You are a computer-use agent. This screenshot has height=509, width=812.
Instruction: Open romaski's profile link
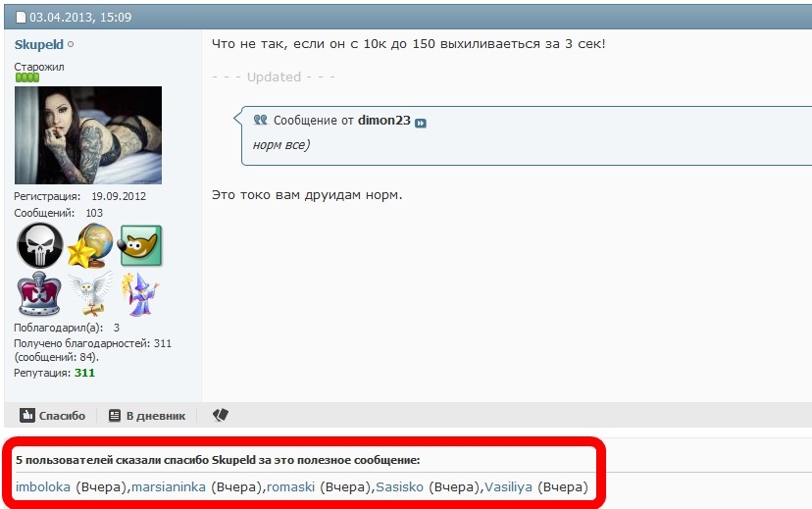[290, 486]
